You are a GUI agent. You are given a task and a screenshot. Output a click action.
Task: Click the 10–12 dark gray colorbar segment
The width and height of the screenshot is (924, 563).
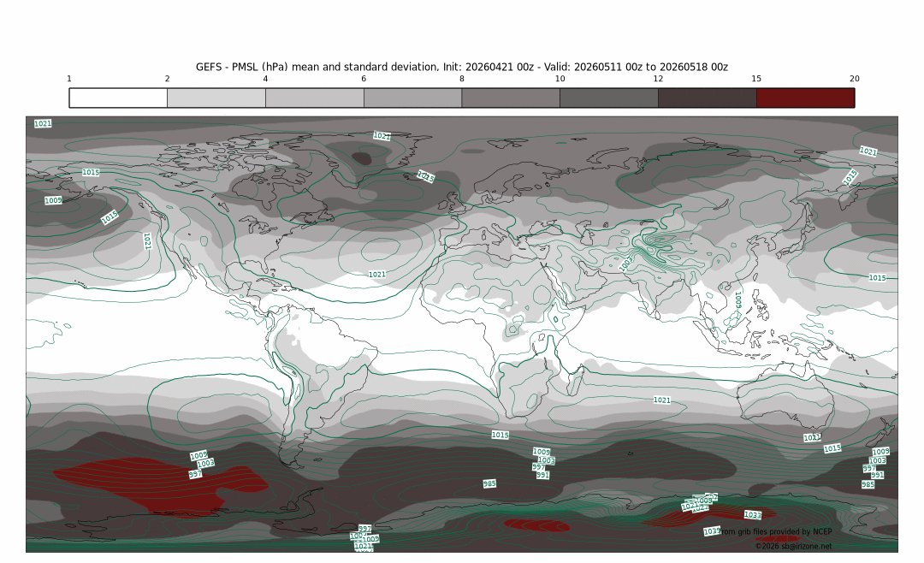(608, 98)
